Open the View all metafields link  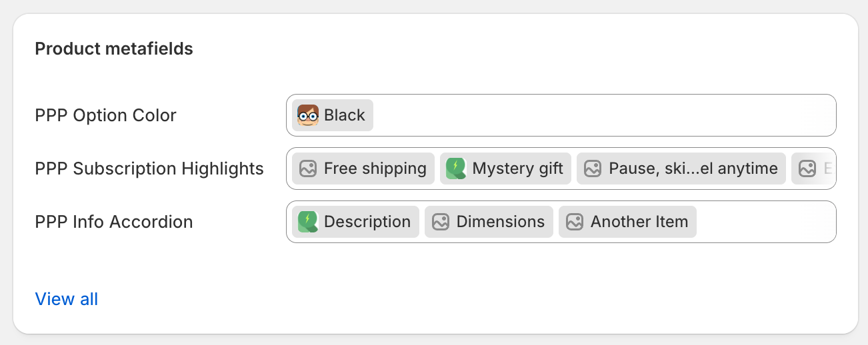(x=67, y=299)
